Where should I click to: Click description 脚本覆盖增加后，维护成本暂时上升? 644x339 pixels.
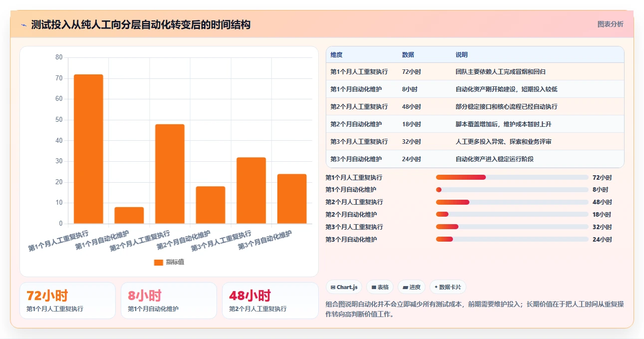point(503,124)
